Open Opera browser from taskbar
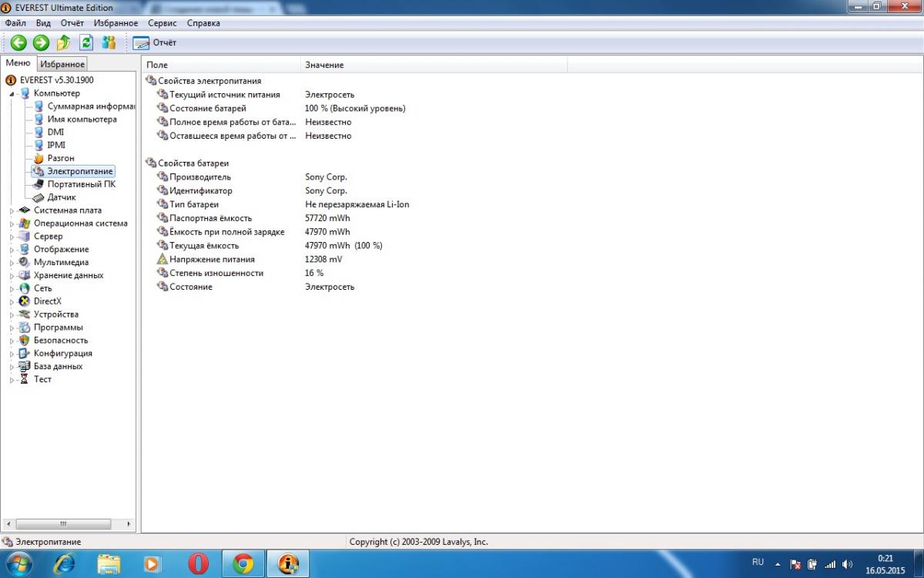This screenshot has height=578, width=924. tap(198, 564)
